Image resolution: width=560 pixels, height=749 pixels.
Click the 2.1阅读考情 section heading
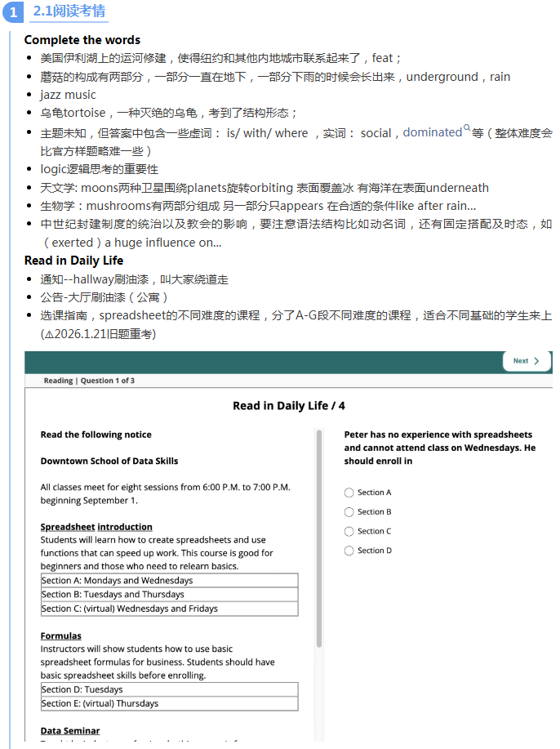coord(69,11)
